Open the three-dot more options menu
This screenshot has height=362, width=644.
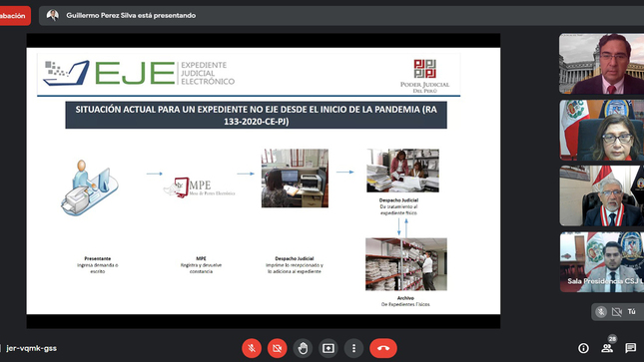coord(353,348)
